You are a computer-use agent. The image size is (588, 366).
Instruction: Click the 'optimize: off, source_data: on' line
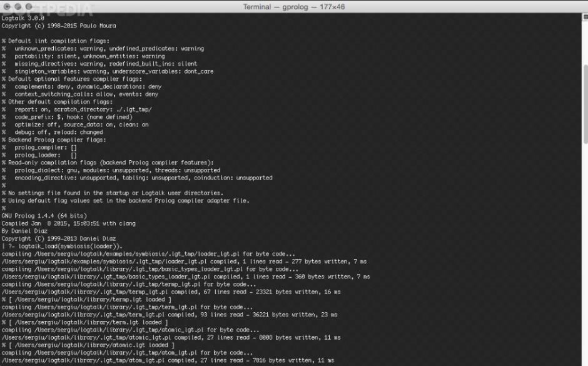click(x=75, y=125)
